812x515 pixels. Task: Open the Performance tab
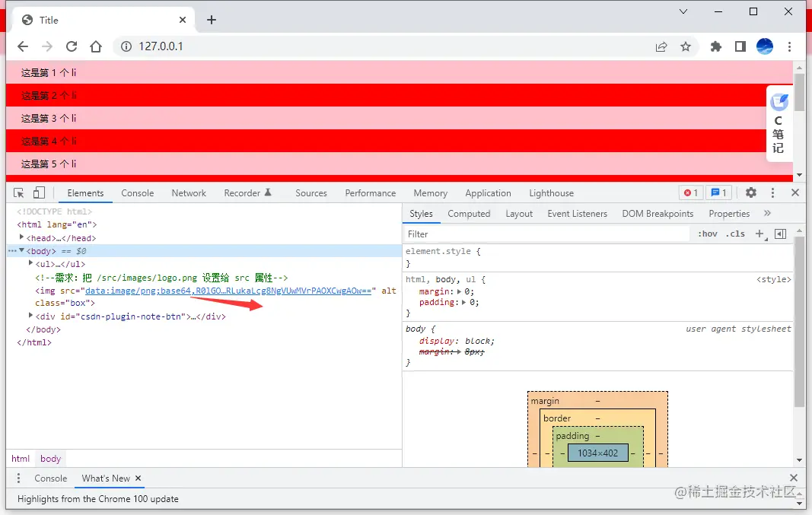(371, 193)
